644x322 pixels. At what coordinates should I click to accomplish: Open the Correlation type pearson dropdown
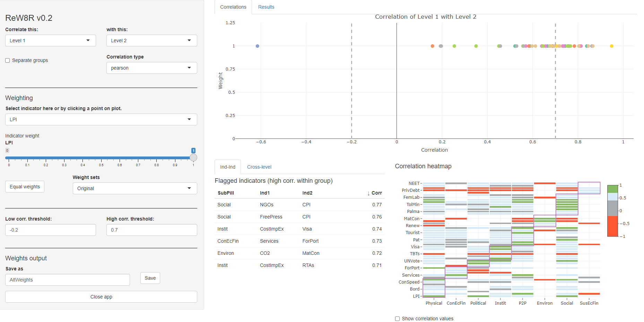(151, 68)
